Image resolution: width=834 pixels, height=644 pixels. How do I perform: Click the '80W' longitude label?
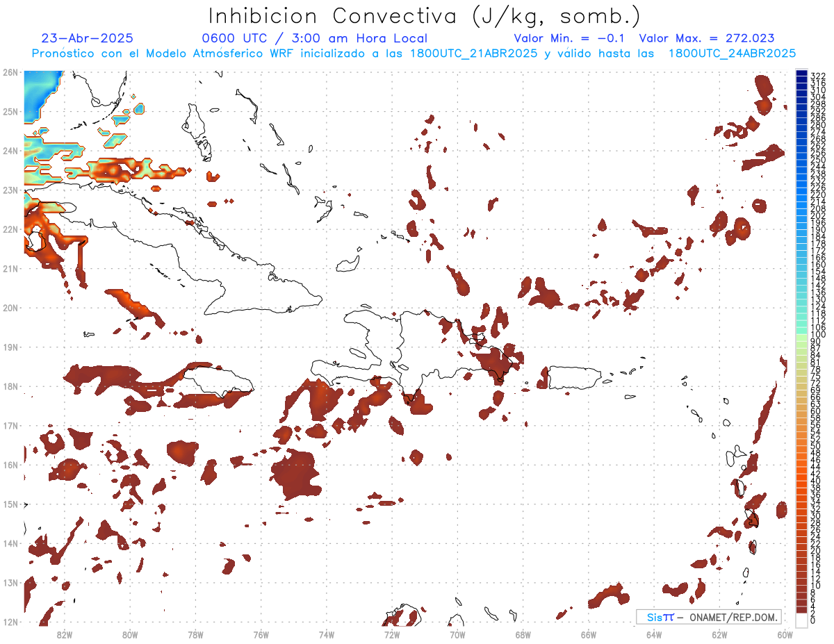(130, 634)
